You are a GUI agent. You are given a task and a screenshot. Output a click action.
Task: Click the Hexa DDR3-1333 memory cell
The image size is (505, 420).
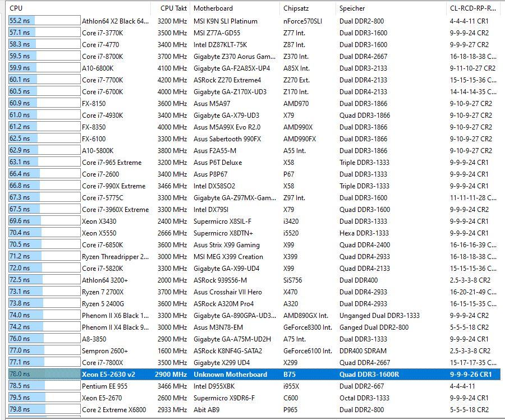pos(364,233)
